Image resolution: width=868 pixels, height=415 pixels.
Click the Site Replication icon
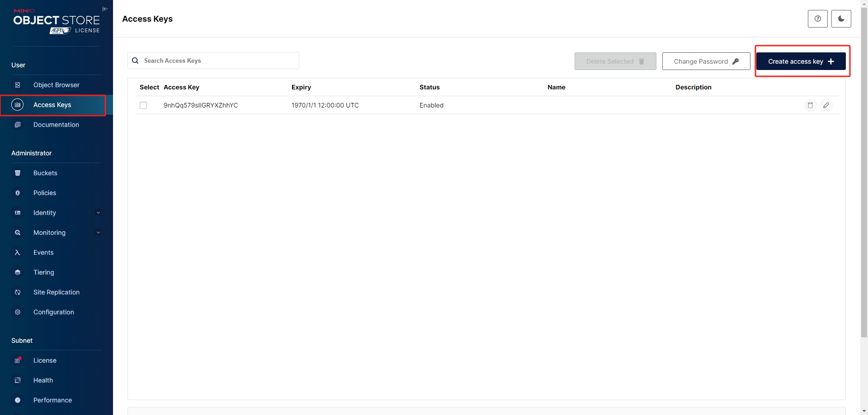18,292
